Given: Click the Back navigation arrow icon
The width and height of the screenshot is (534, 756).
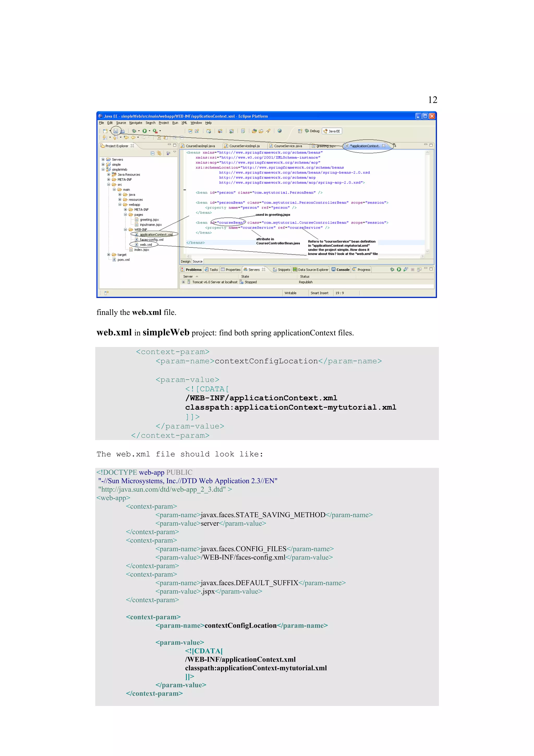Looking at the screenshot, I should click(x=133, y=137).
